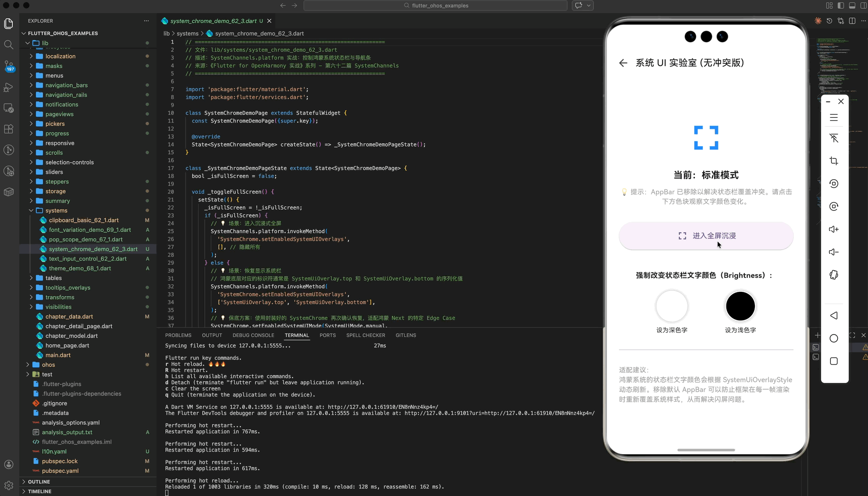
Task: Switch to the DEBUG CONSOLE tab
Action: click(253, 335)
